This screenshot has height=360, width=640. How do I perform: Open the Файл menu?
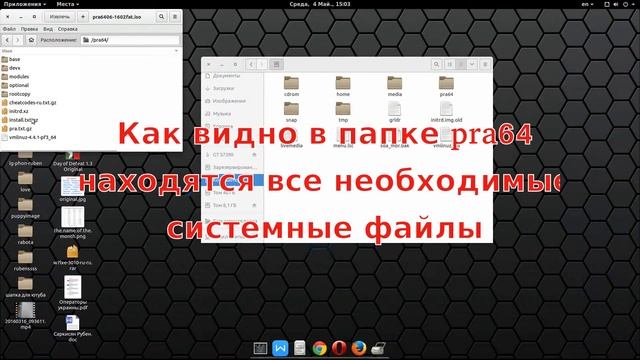(x=9, y=29)
